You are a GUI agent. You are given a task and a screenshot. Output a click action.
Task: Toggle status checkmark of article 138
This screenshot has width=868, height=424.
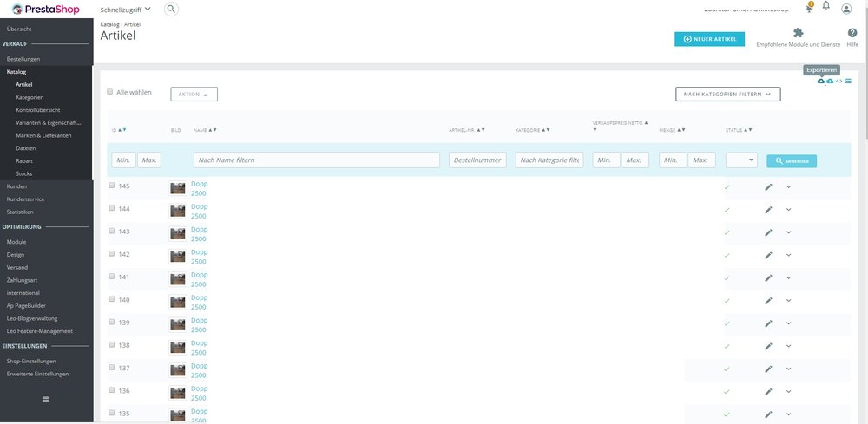(727, 346)
